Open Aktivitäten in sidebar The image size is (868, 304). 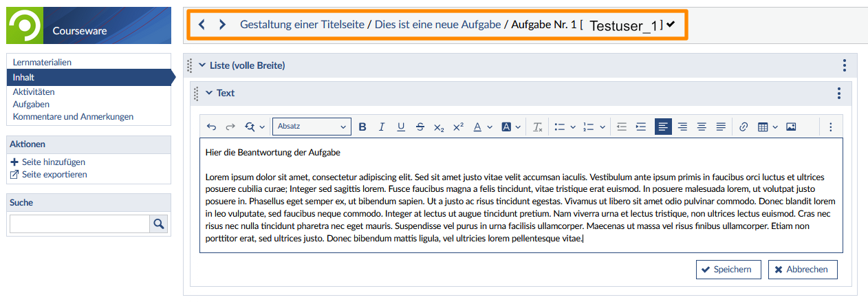tap(34, 91)
